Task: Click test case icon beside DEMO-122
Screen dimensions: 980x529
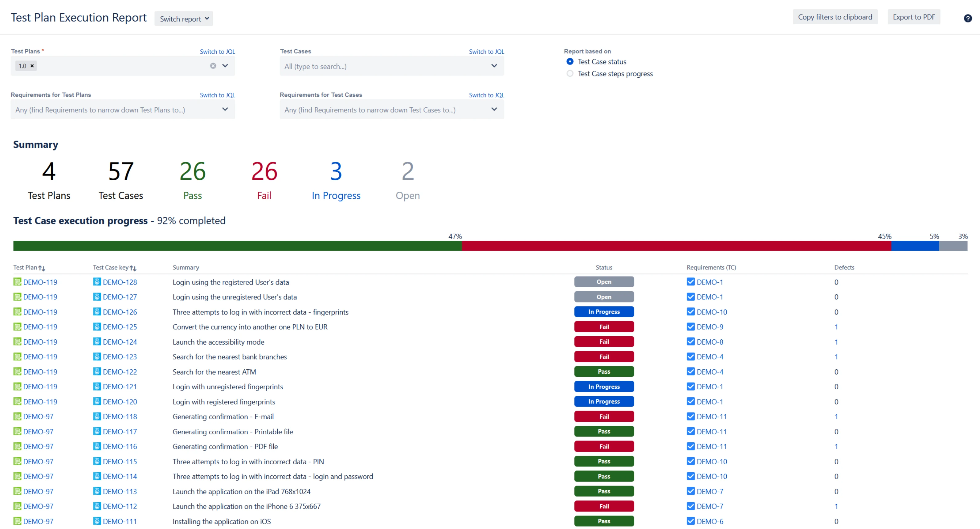Action: [97, 371]
